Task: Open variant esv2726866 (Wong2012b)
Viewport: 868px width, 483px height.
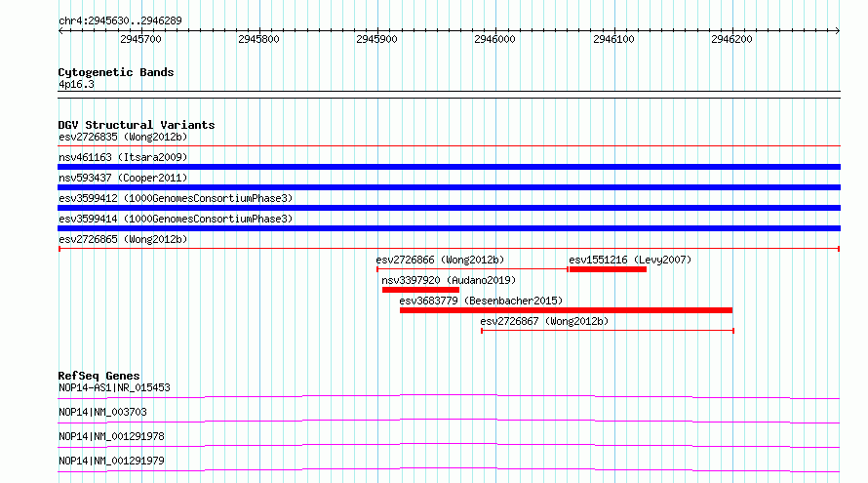Action: click(x=440, y=260)
